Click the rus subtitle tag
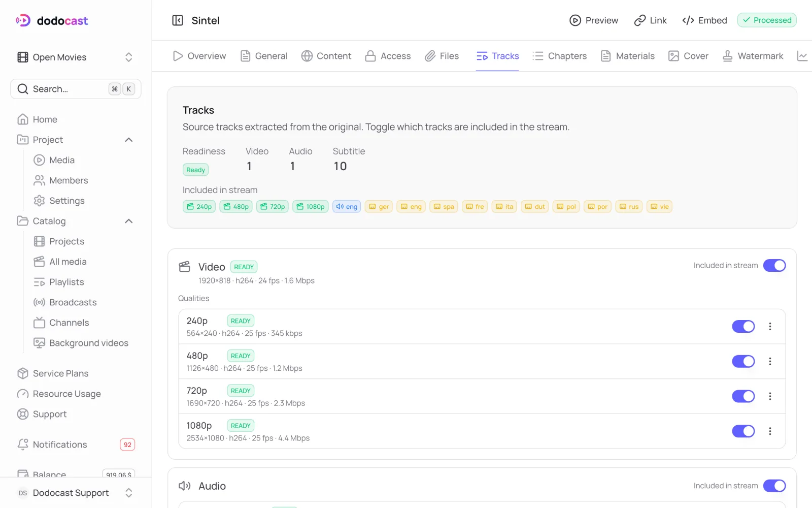 click(x=629, y=207)
